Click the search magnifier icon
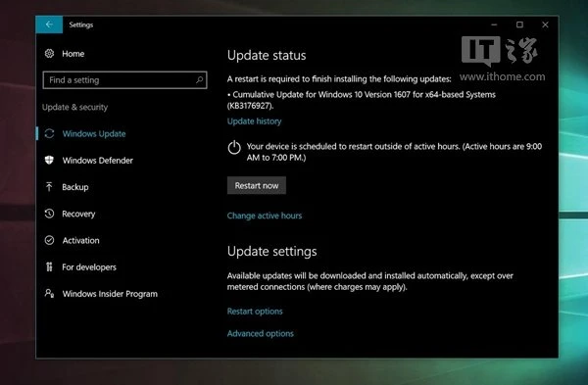This screenshot has width=588, height=385. click(x=200, y=80)
